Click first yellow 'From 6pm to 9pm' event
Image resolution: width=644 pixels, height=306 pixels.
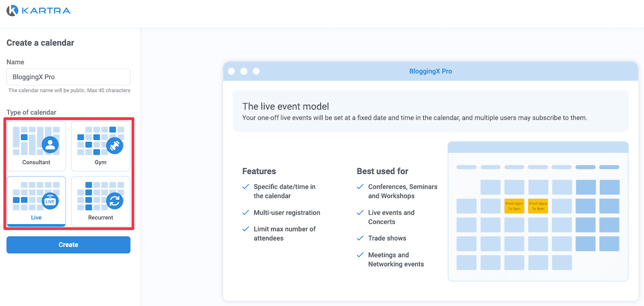(x=514, y=206)
